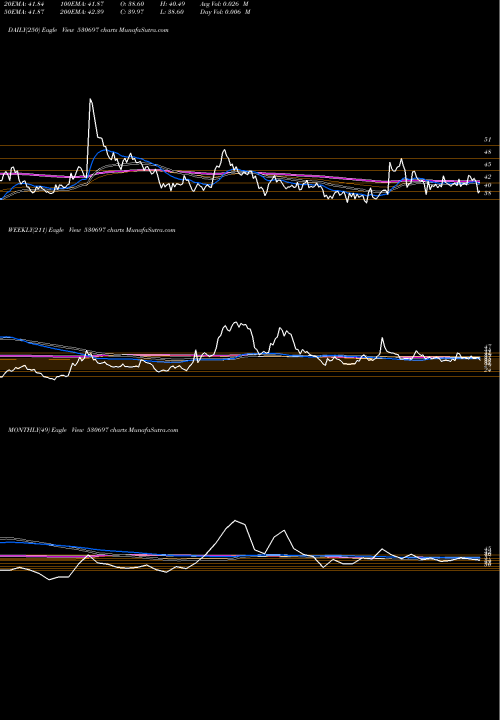Click the 38 price label on daily axis

[487, 194]
